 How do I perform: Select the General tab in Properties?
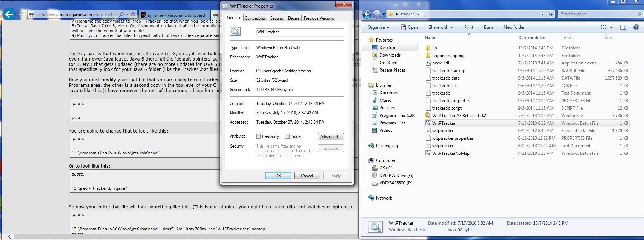coord(234,18)
